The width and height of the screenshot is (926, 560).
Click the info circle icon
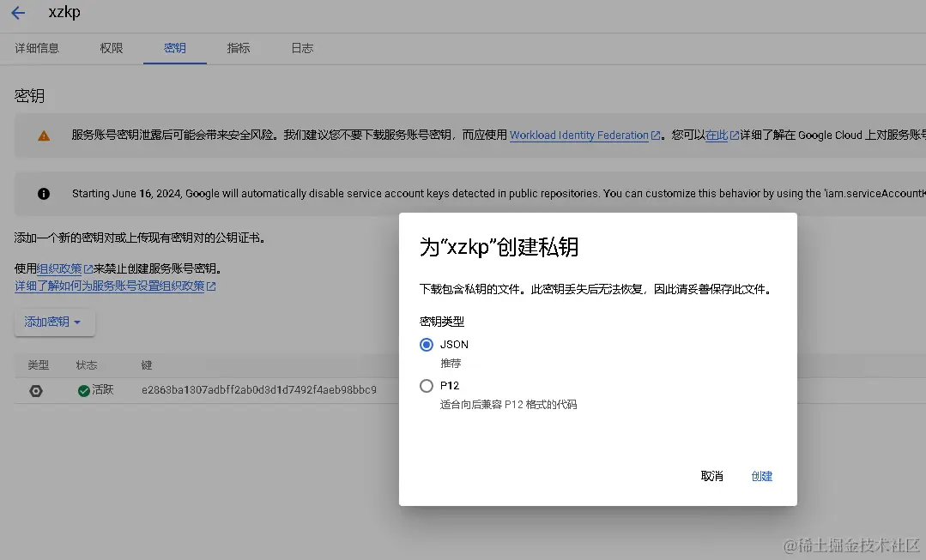click(x=44, y=194)
